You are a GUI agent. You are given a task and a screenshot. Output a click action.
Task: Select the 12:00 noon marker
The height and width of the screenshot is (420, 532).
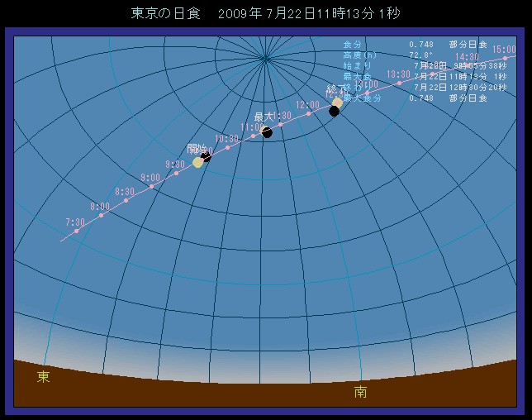point(308,114)
